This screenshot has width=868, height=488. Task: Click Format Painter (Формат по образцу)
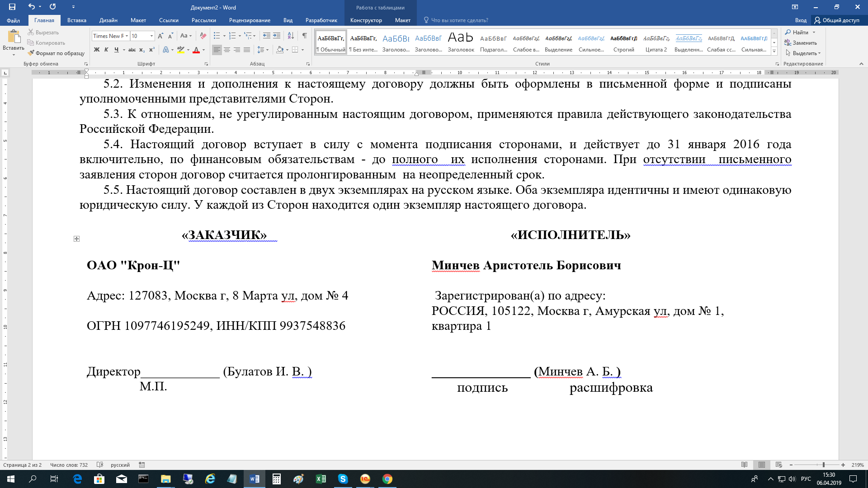click(x=56, y=53)
